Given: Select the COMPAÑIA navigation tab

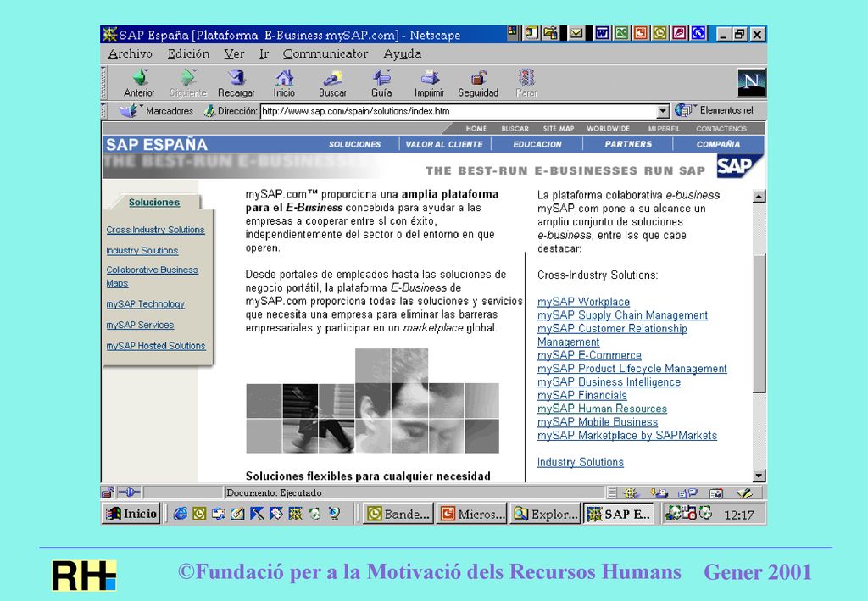Looking at the screenshot, I should [719, 144].
